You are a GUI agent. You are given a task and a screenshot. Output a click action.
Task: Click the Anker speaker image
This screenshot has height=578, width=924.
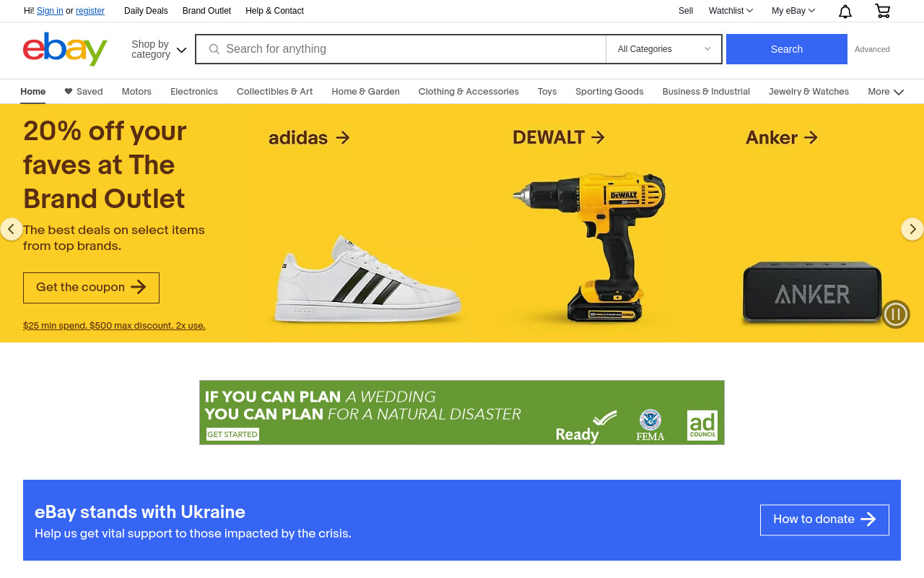pos(812,293)
